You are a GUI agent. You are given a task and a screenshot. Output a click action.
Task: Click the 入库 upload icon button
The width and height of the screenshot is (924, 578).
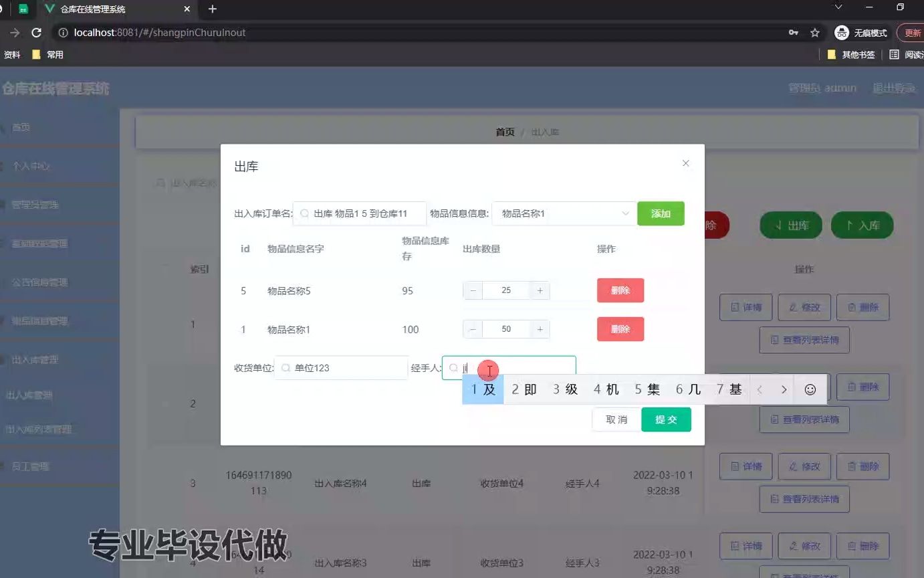[862, 225]
